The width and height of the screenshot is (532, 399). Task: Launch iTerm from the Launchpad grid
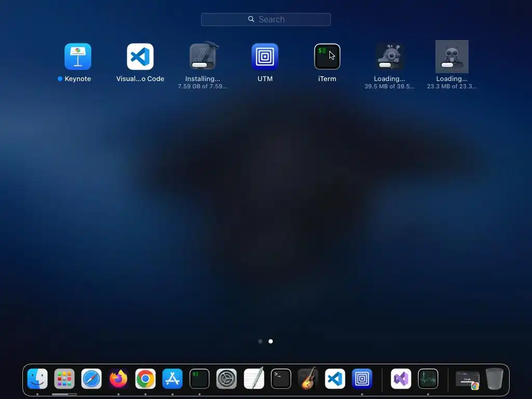(327, 56)
